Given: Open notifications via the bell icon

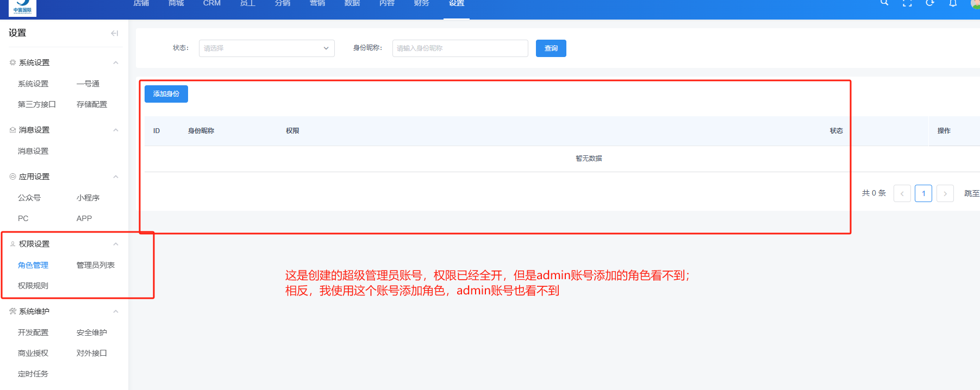Looking at the screenshot, I should point(953,3).
